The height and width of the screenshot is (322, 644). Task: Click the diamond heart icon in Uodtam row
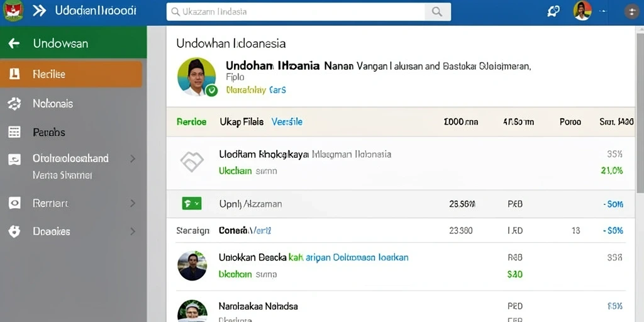192,162
